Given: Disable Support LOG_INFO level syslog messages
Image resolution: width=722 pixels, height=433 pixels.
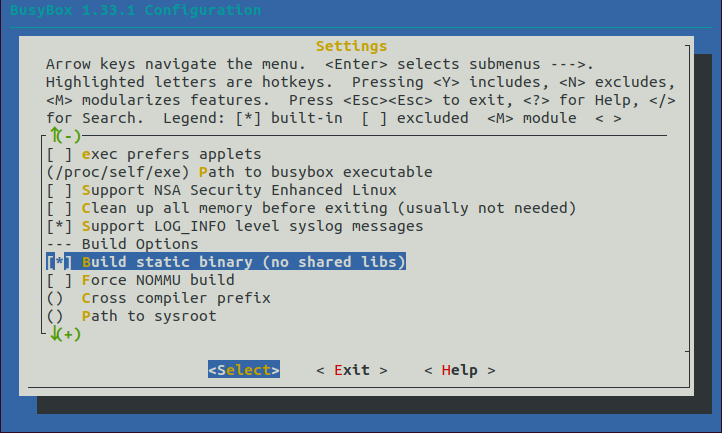Looking at the screenshot, I should point(59,226).
